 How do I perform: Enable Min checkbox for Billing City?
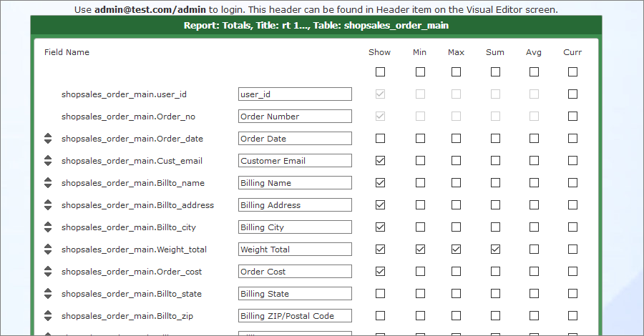420,227
